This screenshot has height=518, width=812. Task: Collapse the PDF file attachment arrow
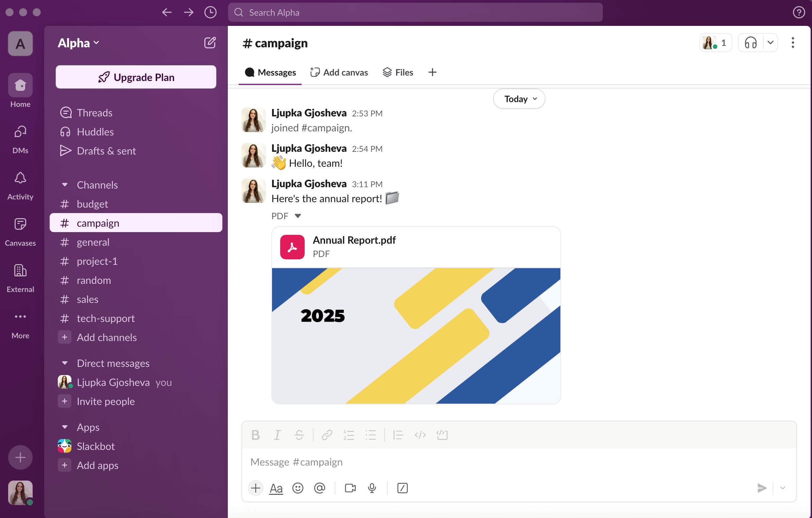pos(298,216)
